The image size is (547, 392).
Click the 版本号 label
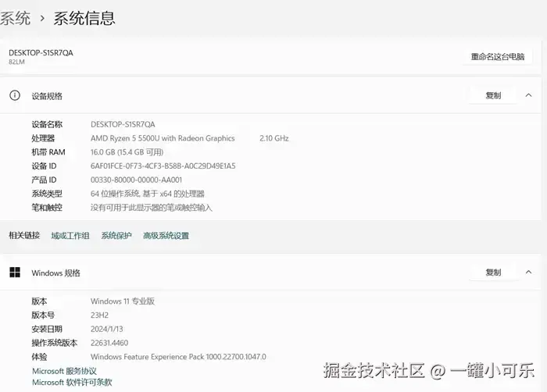[x=43, y=315]
